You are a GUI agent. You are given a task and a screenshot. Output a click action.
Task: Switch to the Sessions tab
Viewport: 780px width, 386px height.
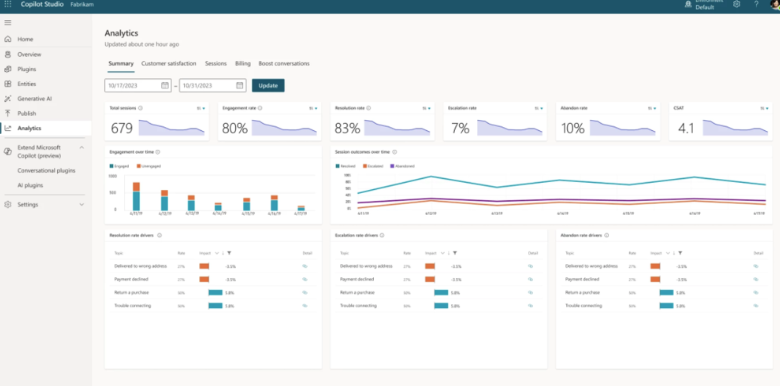(216, 64)
